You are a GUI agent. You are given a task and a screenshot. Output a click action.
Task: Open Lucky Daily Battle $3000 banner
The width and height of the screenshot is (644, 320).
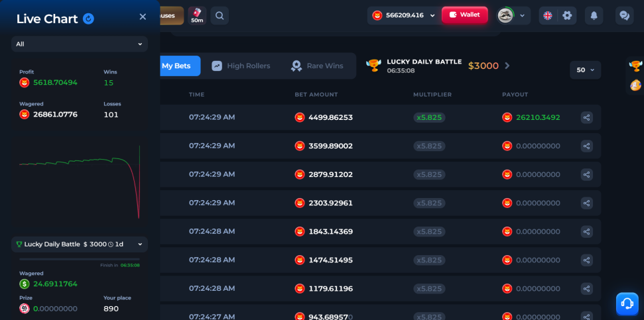438,66
